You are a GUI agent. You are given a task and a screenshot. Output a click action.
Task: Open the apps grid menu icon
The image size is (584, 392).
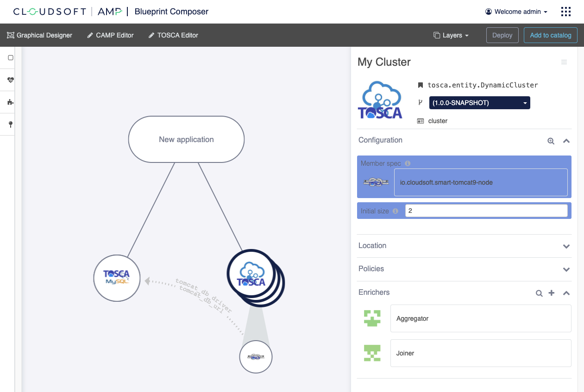(x=565, y=12)
